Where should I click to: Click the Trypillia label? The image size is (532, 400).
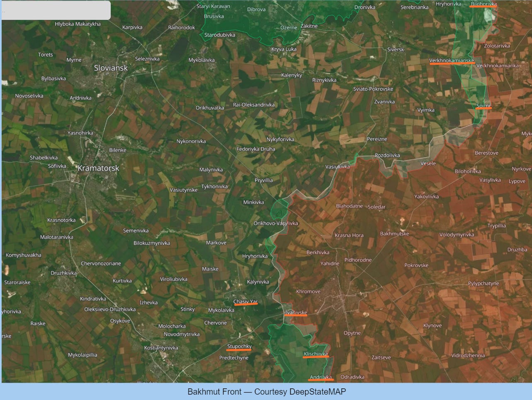[x=496, y=226]
